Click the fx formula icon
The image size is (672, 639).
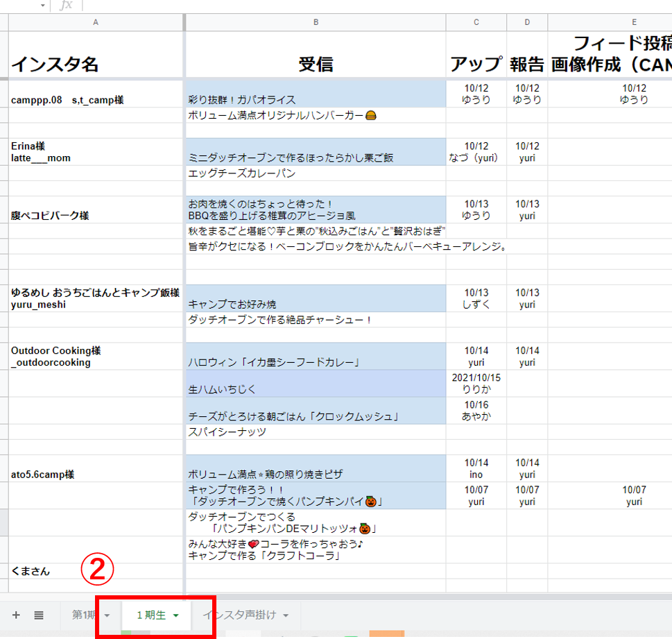(x=66, y=6)
